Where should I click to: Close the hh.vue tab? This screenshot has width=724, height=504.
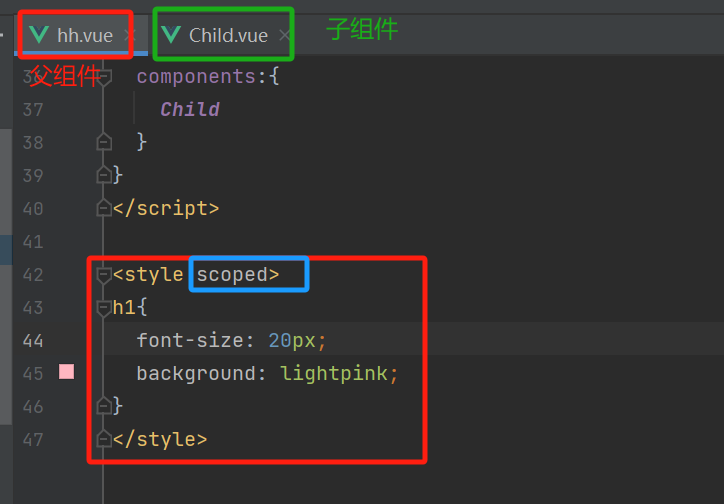(x=128, y=36)
